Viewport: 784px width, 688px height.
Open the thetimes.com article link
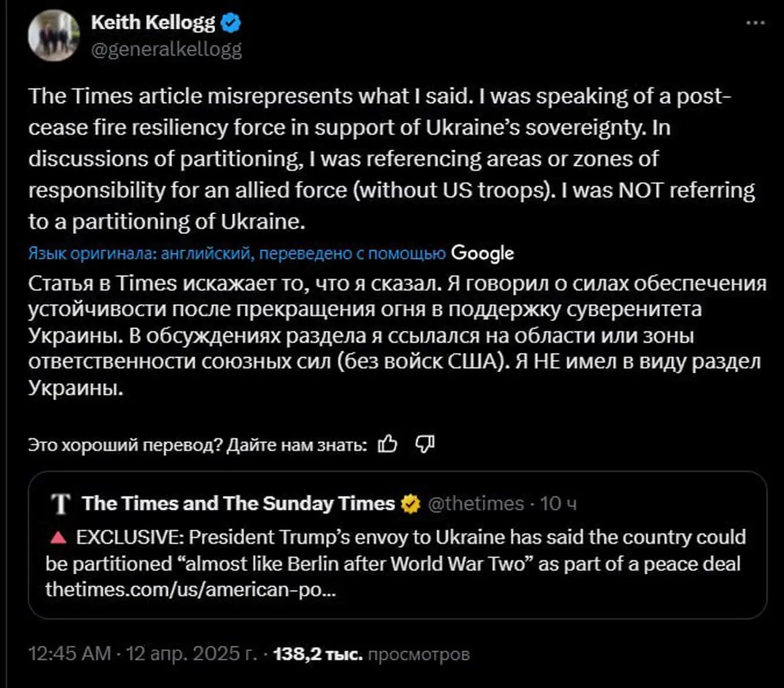(190, 589)
